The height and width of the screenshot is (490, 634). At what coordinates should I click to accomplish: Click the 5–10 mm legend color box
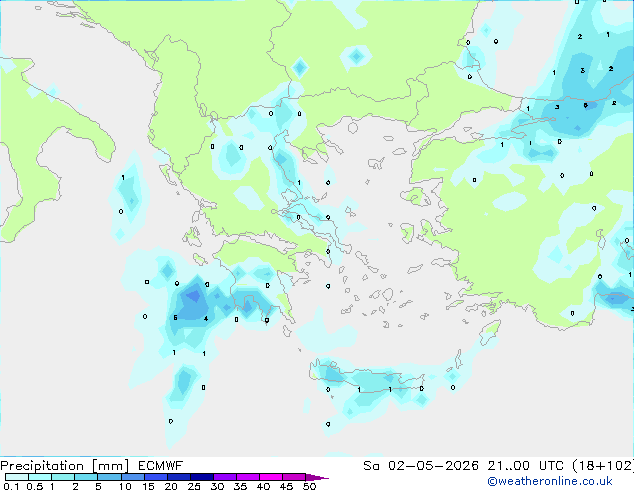[x=109, y=477]
